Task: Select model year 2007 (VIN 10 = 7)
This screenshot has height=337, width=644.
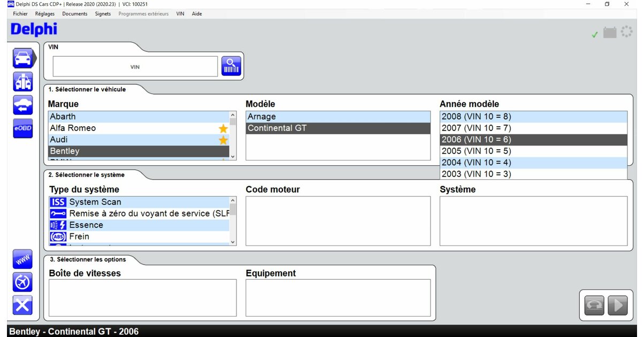Action: (x=533, y=128)
